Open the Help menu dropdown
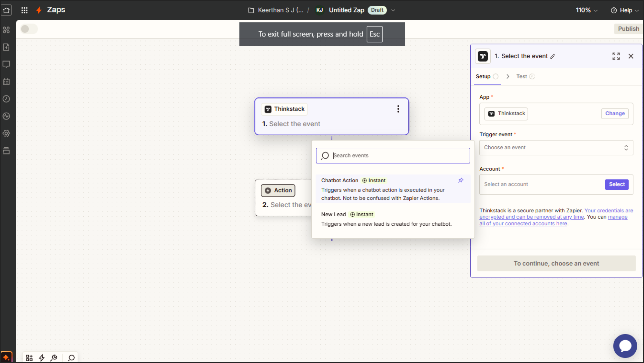 click(x=625, y=10)
